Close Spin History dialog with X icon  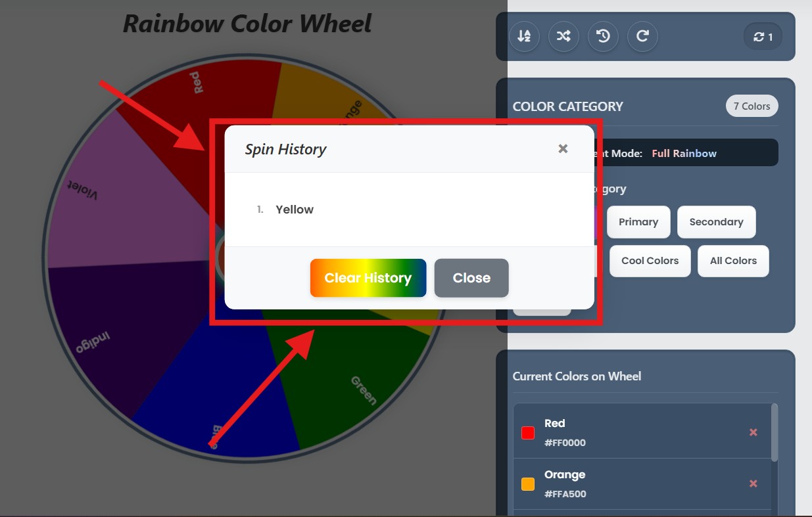[x=563, y=148]
